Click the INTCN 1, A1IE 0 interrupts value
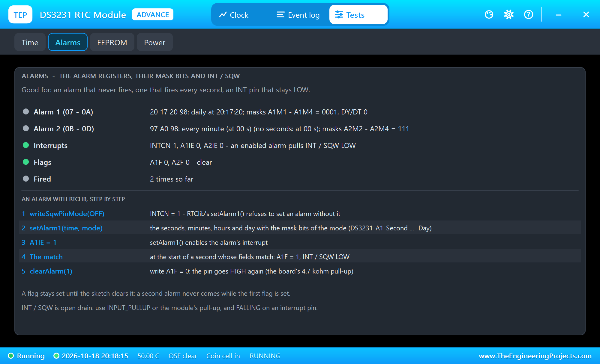Viewport: 600px width, 364px height. (253, 146)
